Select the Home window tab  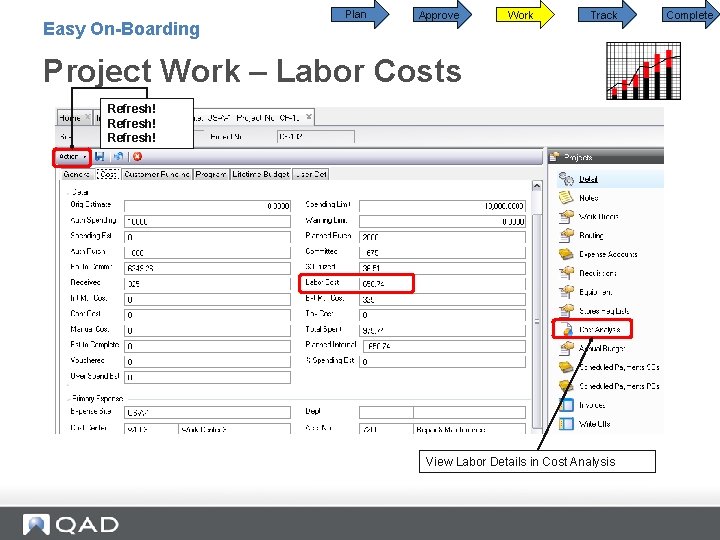tap(70, 118)
